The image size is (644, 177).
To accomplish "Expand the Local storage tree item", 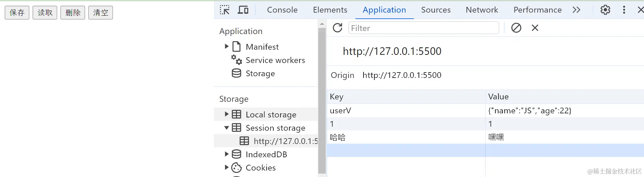I will 226,114.
